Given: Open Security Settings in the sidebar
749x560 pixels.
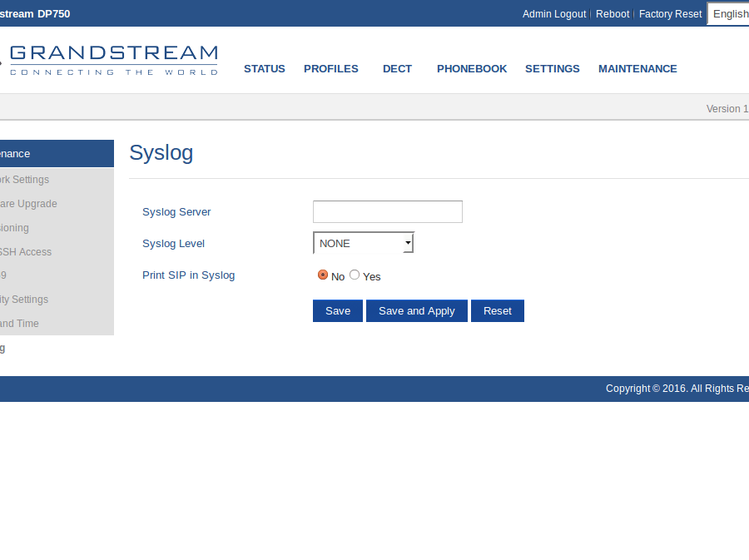Looking at the screenshot, I should tap(25, 300).
